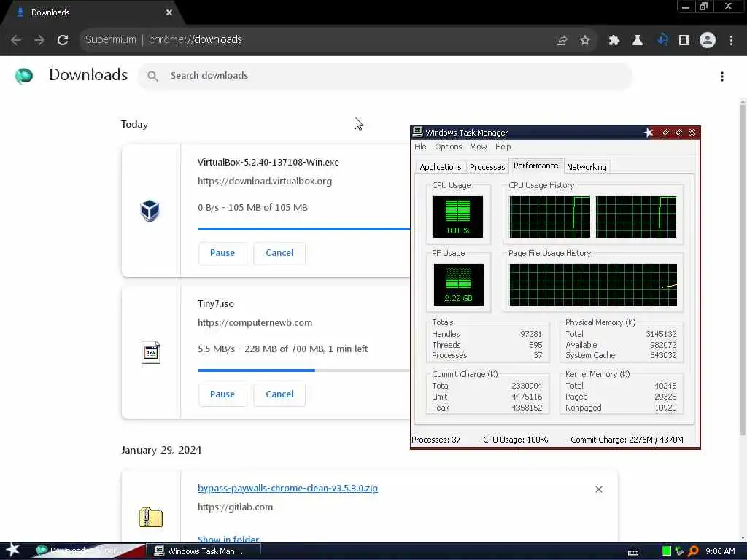Click the star button in Task Manager title bar
The height and width of the screenshot is (560, 747).
point(649,133)
